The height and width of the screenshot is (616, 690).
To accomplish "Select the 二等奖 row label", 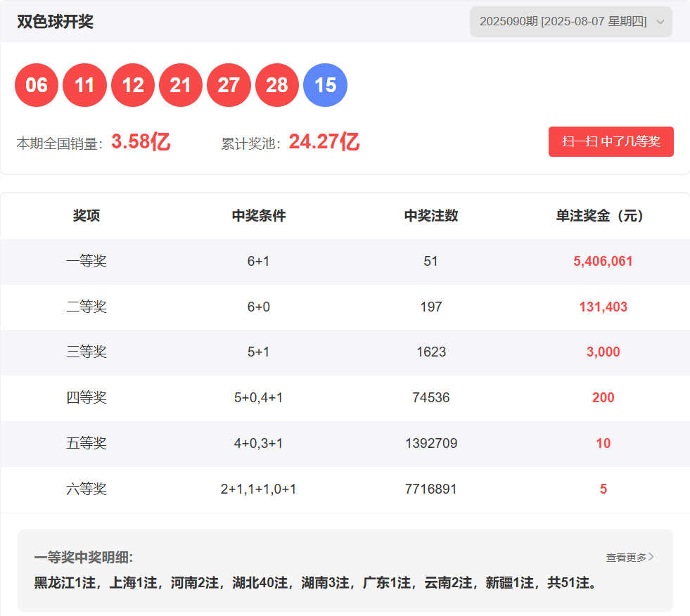I will (x=87, y=307).
